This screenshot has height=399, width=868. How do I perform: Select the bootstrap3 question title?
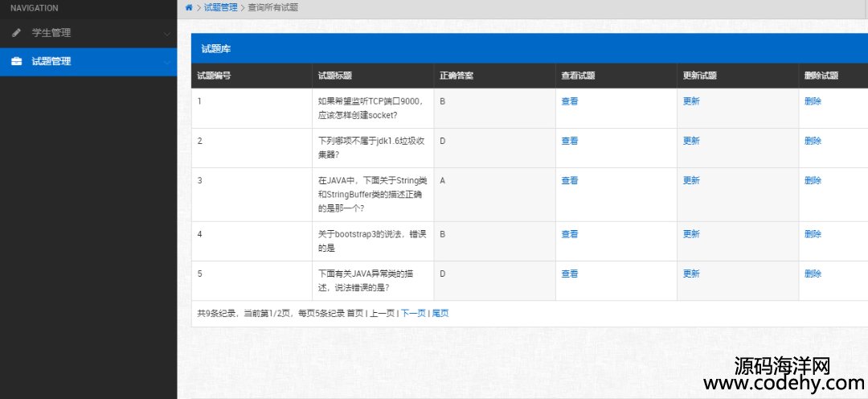pyautogui.click(x=372, y=241)
